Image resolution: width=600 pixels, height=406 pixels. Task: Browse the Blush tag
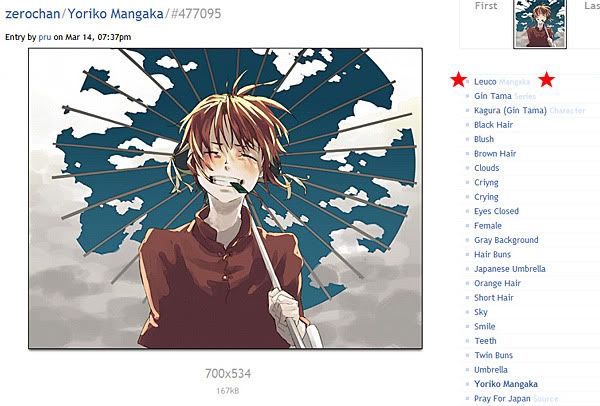484,139
